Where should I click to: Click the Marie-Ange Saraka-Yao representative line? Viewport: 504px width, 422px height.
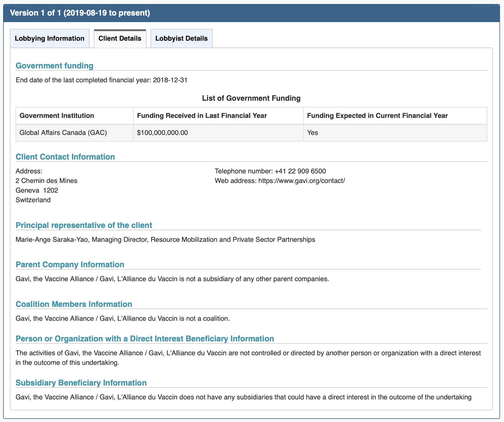(x=165, y=239)
